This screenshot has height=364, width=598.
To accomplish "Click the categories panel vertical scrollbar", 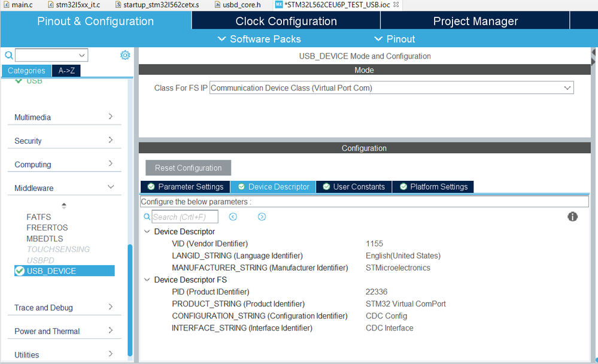I will [x=130, y=299].
